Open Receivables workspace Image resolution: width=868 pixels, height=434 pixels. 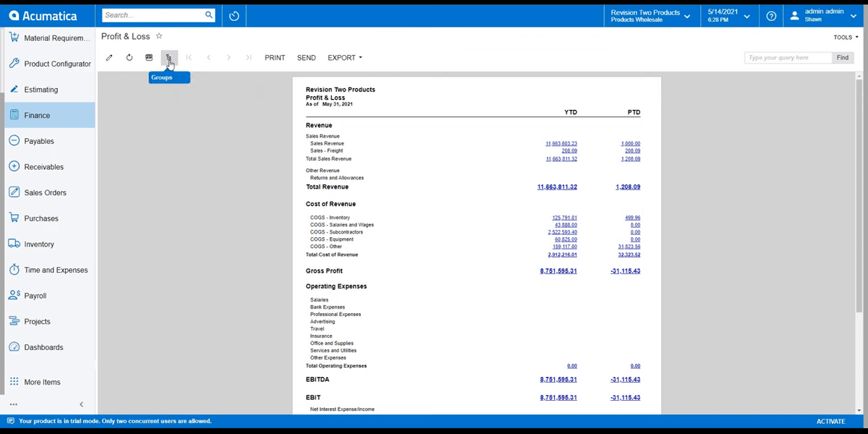(x=47, y=167)
